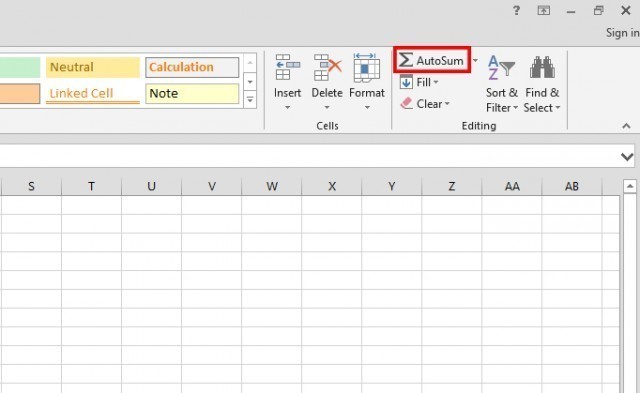Expand the AutoSum dropdown arrow

pyautogui.click(x=475, y=60)
